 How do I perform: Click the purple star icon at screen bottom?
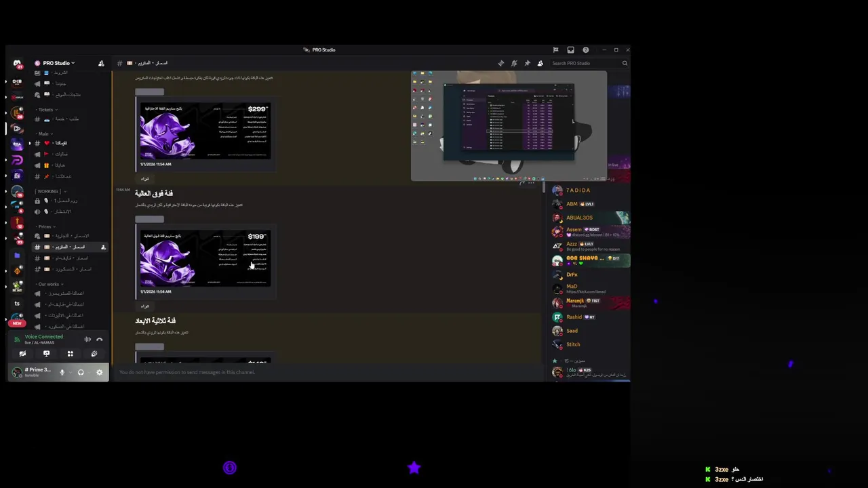click(414, 467)
